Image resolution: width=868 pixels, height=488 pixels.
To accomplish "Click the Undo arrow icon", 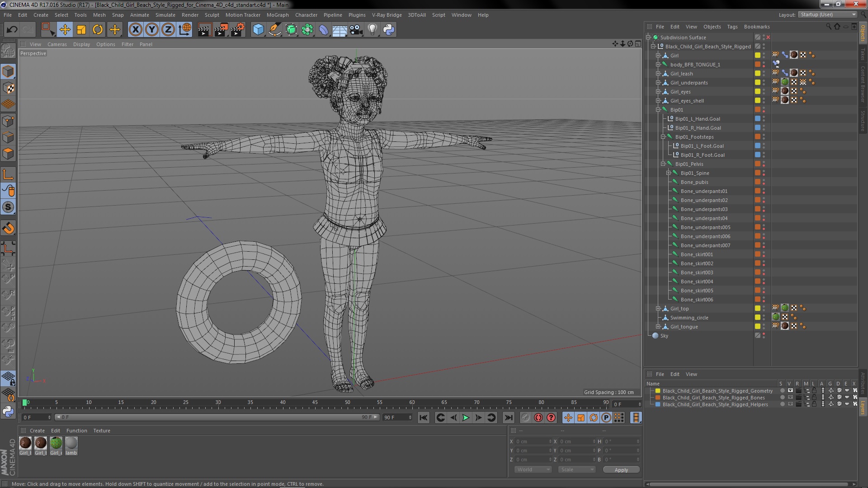I will tap(12, 30).
